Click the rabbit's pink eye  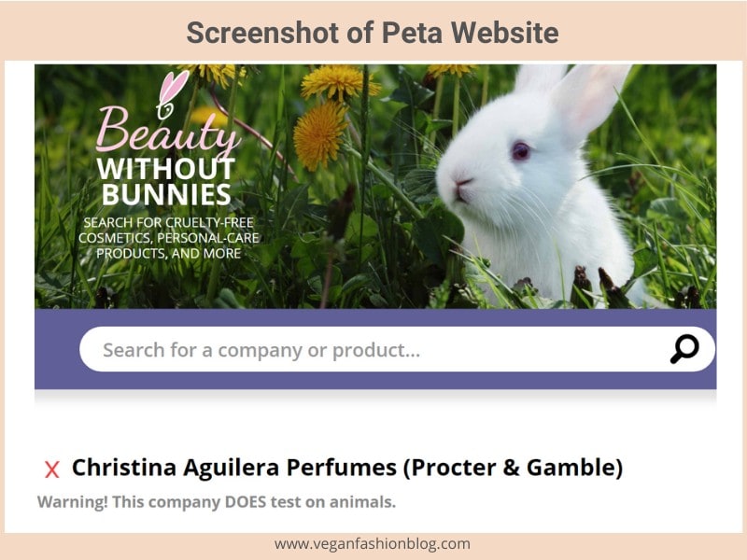tap(520, 151)
